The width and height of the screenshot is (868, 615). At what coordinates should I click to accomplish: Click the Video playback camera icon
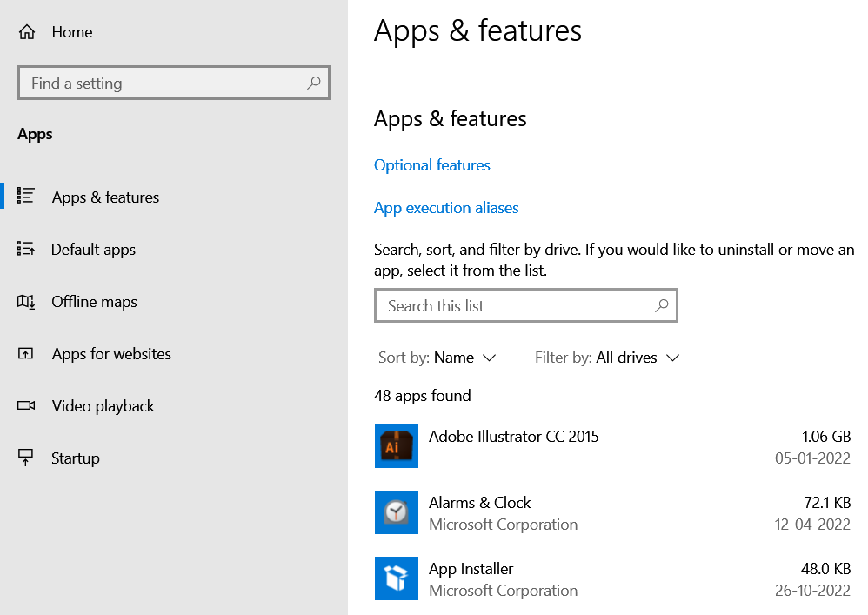pyautogui.click(x=26, y=406)
